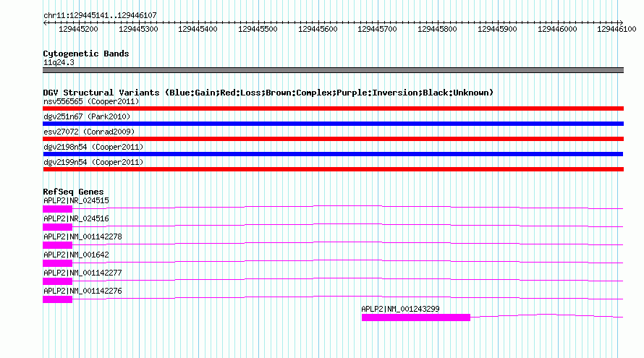Click ruler position 129445400
The width and height of the screenshot is (644, 358).
(198, 29)
